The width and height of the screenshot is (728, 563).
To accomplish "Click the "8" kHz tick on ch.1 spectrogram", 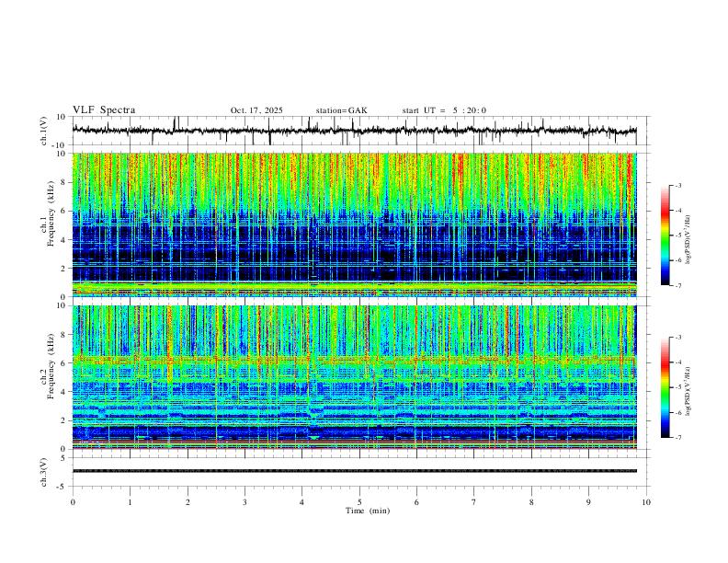I will [65, 182].
